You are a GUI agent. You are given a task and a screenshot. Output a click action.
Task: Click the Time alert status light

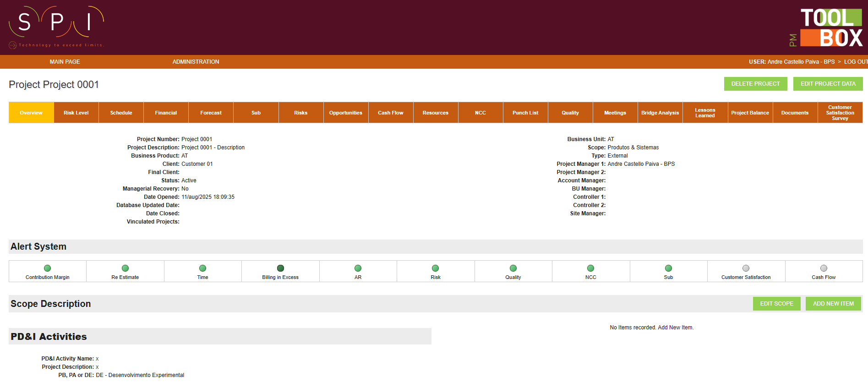click(202, 268)
